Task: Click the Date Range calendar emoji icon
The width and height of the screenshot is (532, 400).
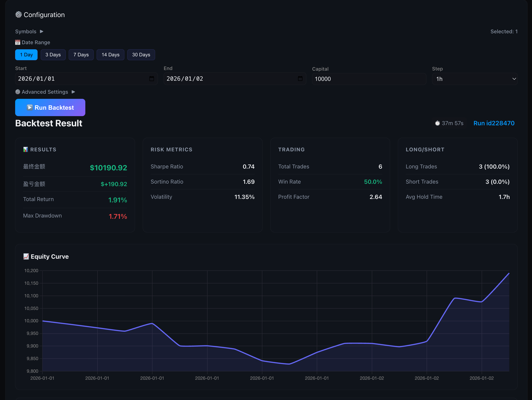Action: coord(17,42)
